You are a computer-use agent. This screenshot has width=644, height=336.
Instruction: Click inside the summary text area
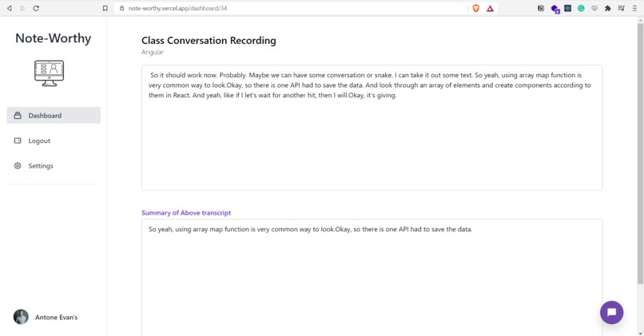372,278
